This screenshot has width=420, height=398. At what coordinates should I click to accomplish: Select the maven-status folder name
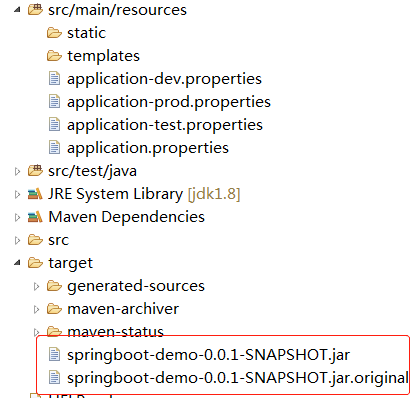(x=115, y=332)
